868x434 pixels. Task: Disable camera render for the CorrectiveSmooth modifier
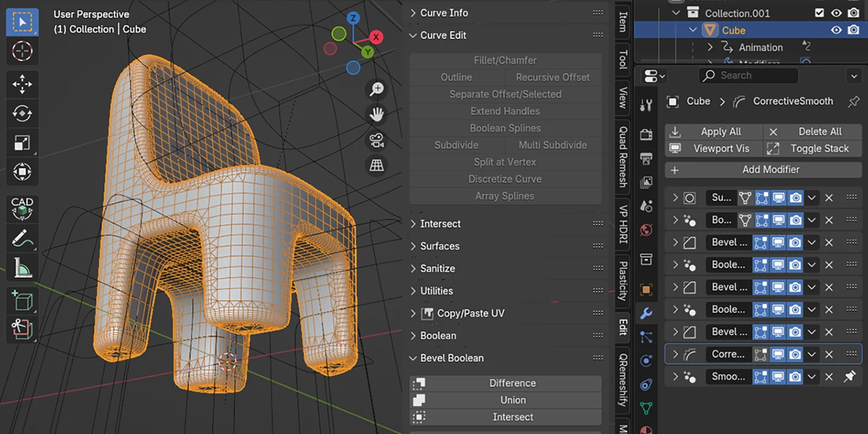(795, 354)
